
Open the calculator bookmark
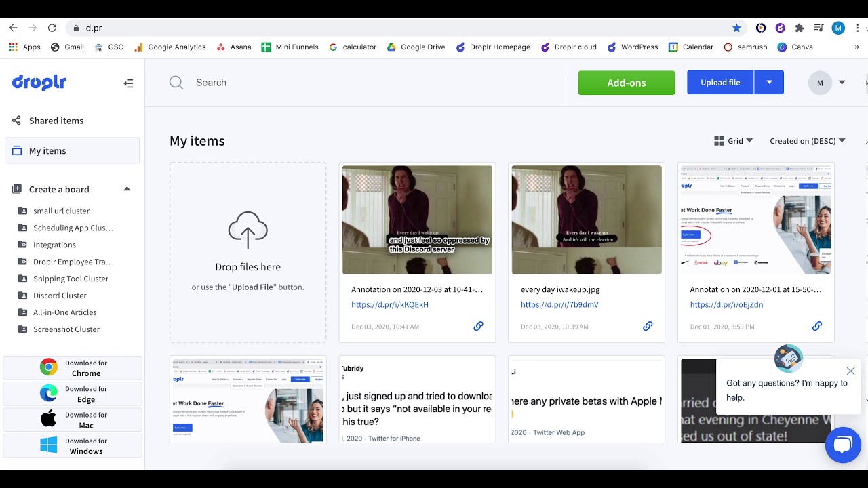click(352, 47)
